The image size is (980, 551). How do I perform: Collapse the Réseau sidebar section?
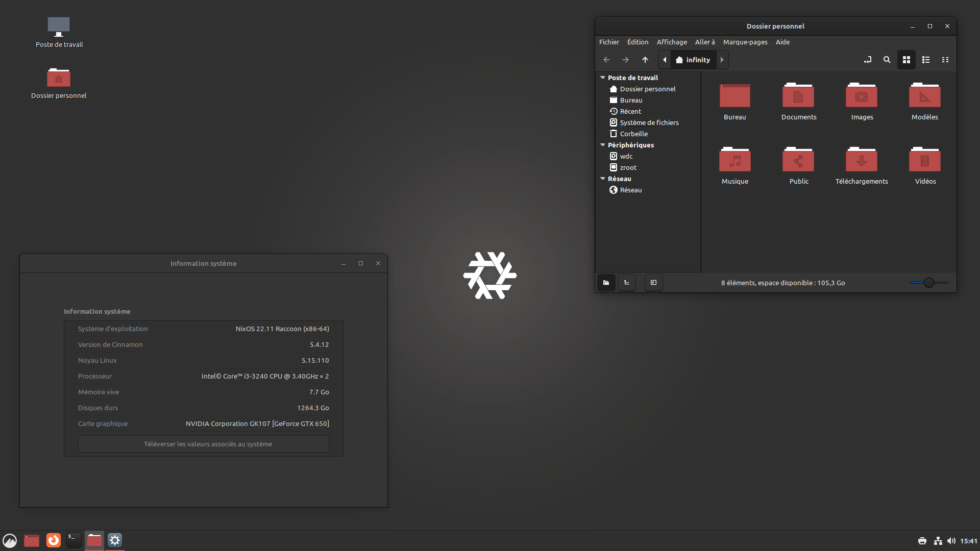point(602,179)
